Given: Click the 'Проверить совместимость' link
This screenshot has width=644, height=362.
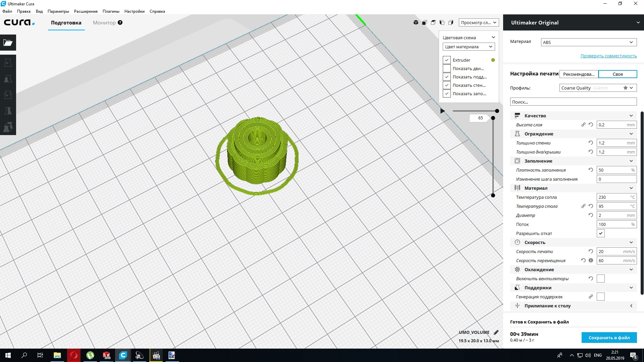Looking at the screenshot, I should (608, 56).
